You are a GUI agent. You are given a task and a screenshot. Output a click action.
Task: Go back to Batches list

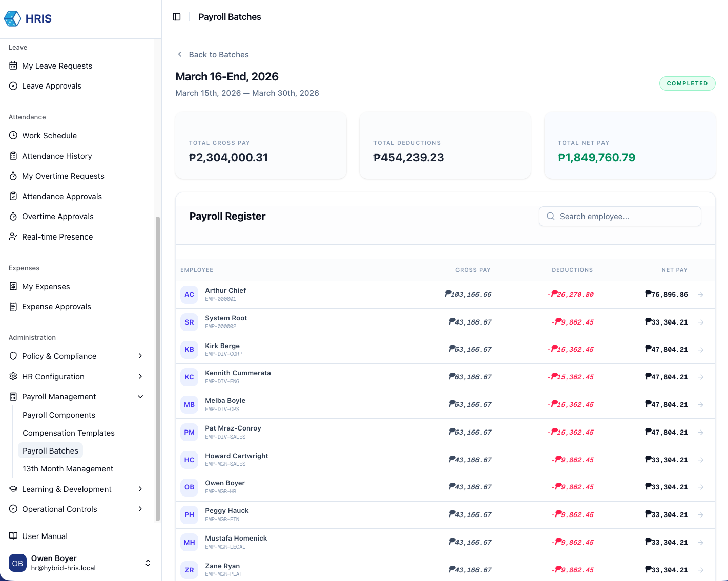pos(213,55)
